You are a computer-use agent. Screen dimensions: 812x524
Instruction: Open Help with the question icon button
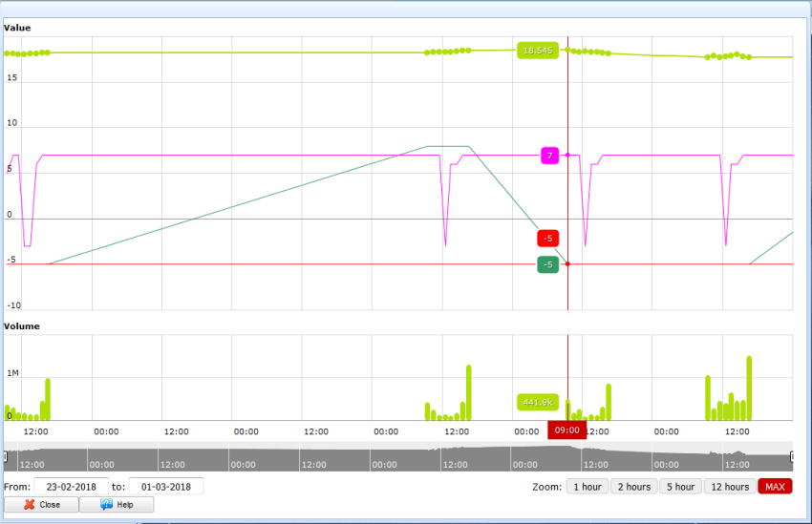[x=117, y=504]
